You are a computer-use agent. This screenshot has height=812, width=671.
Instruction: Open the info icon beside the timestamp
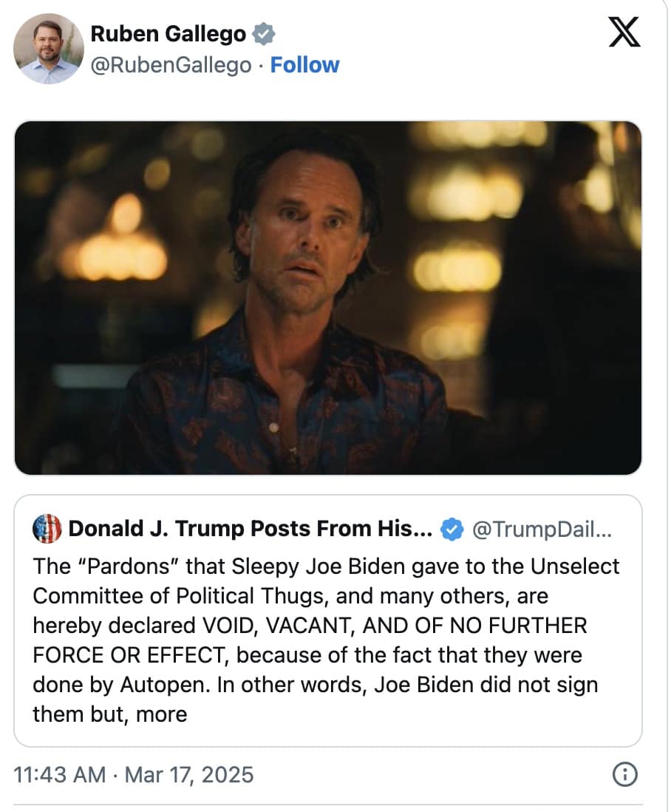coord(625,774)
